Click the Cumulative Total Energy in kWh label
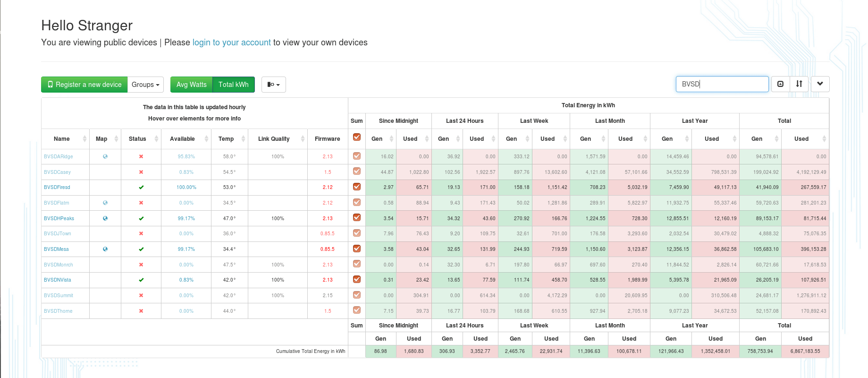Image resolution: width=868 pixels, height=378 pixels. (311, 351)
